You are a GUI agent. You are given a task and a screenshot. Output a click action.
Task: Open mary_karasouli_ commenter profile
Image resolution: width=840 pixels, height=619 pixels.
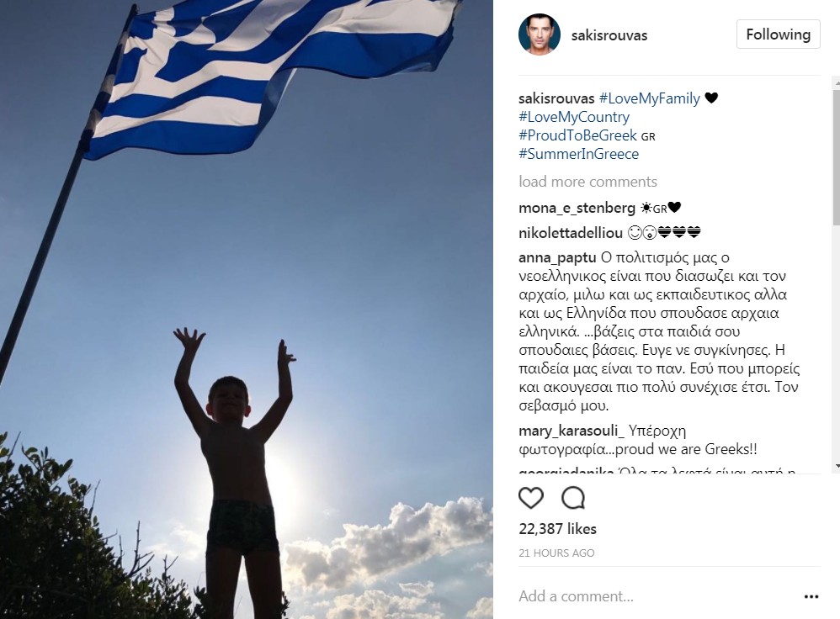[x=572, y=431]
